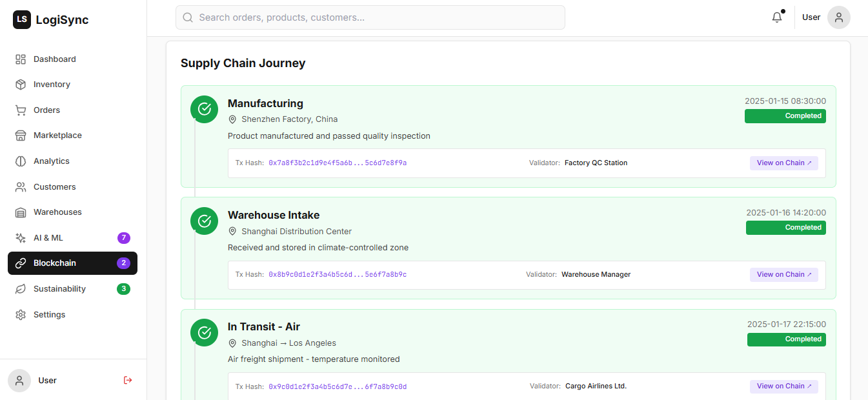868x400 pixels.
Task: Click the Customers people icon
Action: [21, 187]
